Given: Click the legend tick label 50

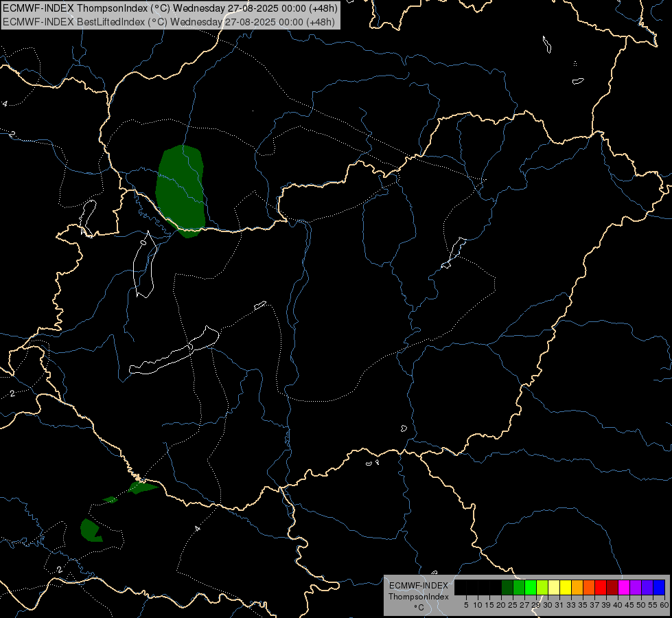Looking at the screenshot, I should (641, 605).
